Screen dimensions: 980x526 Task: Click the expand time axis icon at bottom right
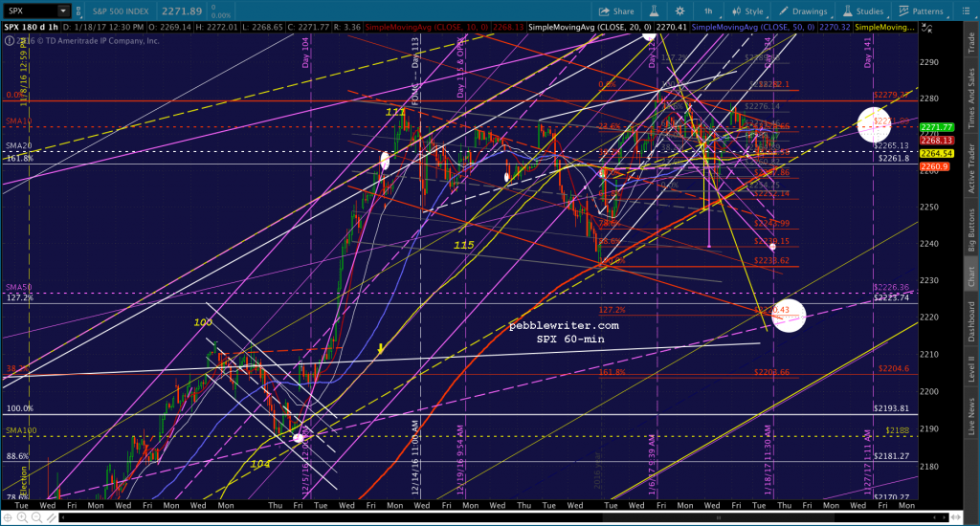[x=955, y=518]
